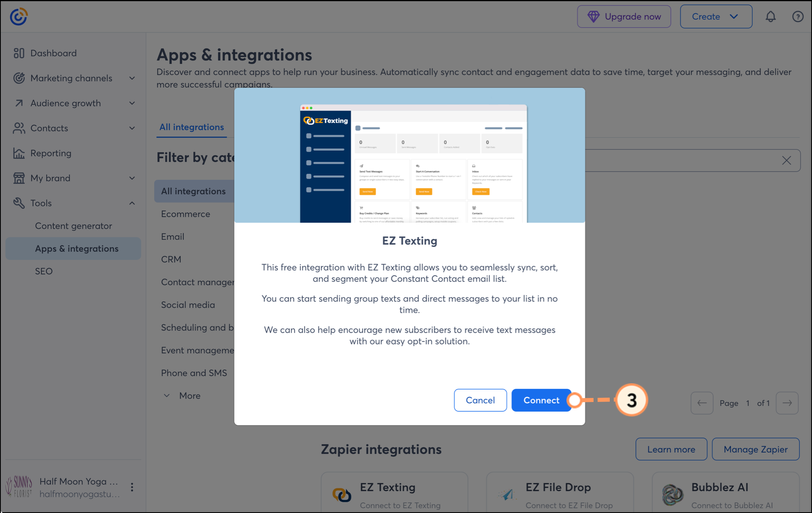Filter by Event management category

click(x=198, y=350)
